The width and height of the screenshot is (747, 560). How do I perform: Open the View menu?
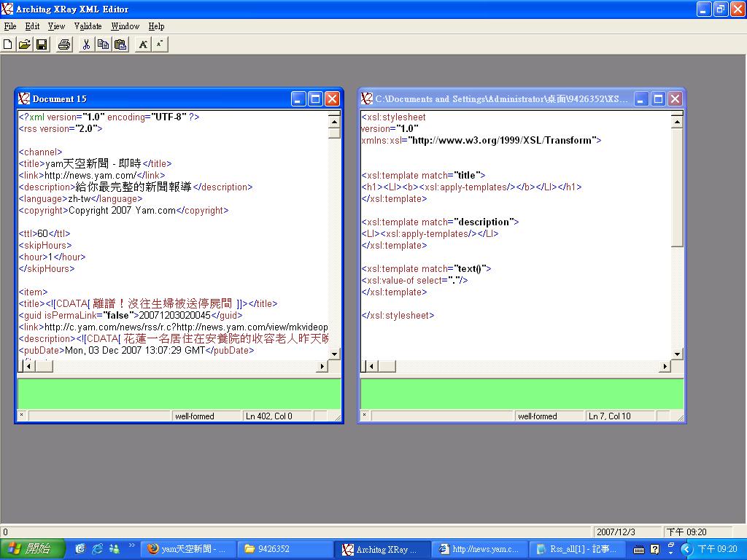pyautogui.click(x=56, y=26)
